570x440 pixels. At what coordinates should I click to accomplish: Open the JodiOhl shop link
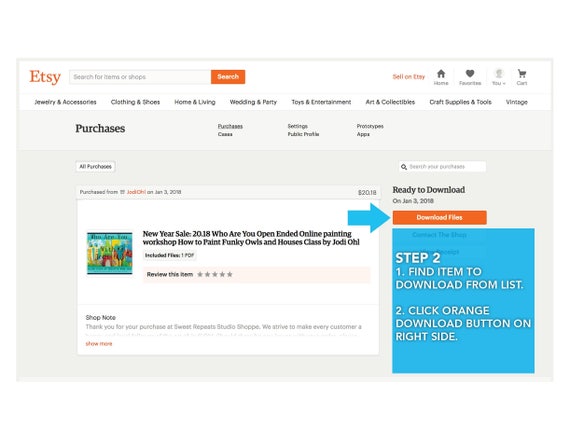(136, 192)
